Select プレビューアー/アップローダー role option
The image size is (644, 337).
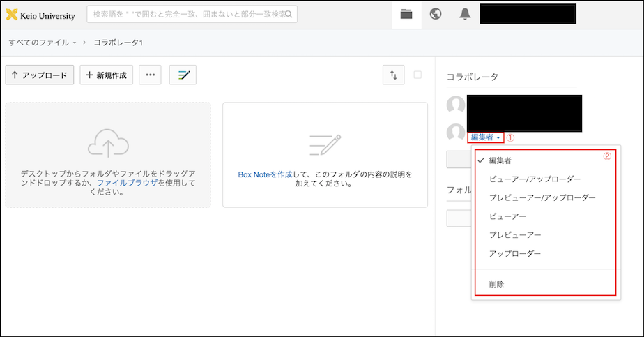(x=542, y=198)
